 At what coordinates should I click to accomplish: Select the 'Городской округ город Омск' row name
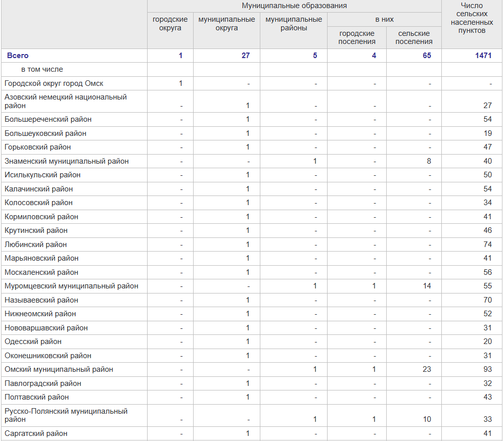pos(54,83)
